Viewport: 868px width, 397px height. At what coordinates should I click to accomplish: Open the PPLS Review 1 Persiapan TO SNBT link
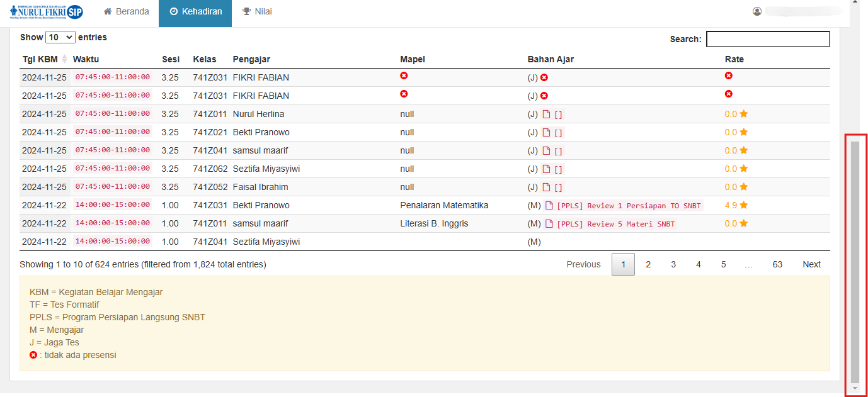[628, 206]
